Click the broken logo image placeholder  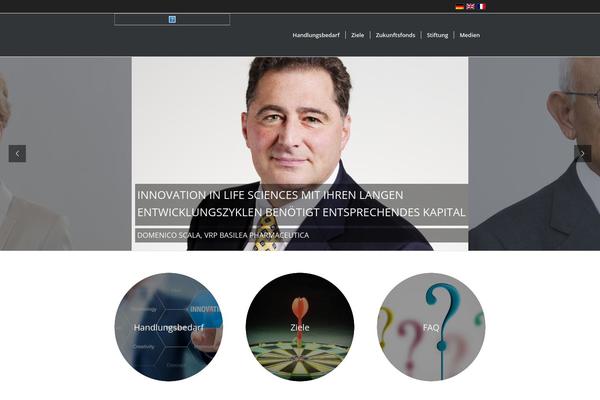172,20
